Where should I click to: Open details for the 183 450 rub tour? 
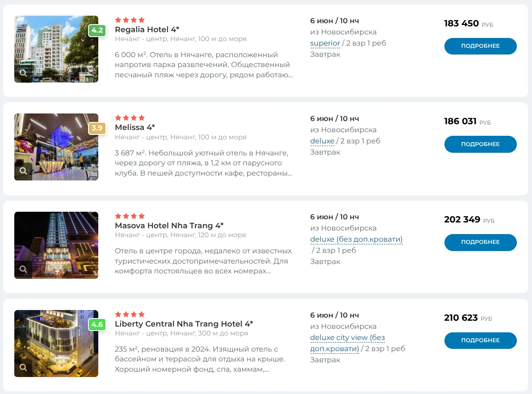[480, 46]
